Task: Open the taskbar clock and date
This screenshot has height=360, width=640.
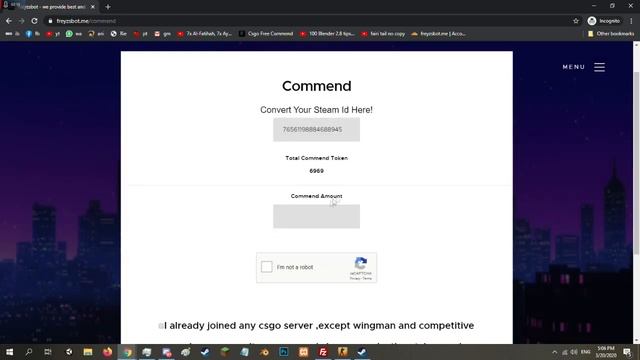Action: click(x=606, y=352)
